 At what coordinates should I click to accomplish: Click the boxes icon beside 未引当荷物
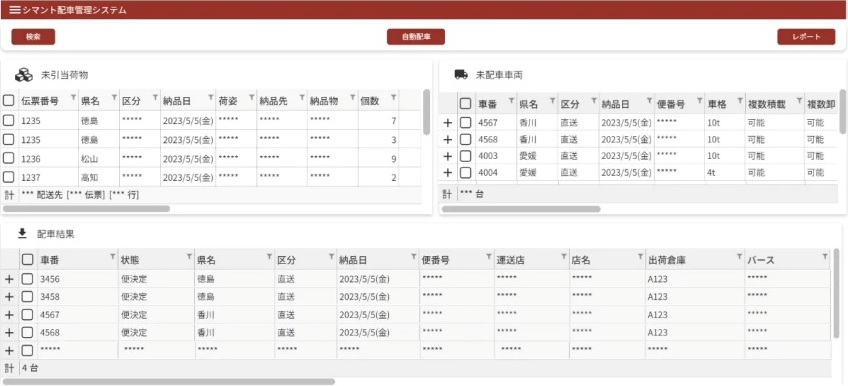24,75
